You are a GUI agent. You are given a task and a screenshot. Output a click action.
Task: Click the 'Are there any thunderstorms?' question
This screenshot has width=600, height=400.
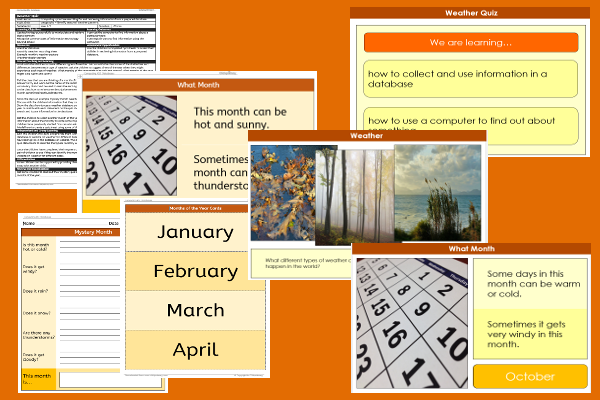38,335
